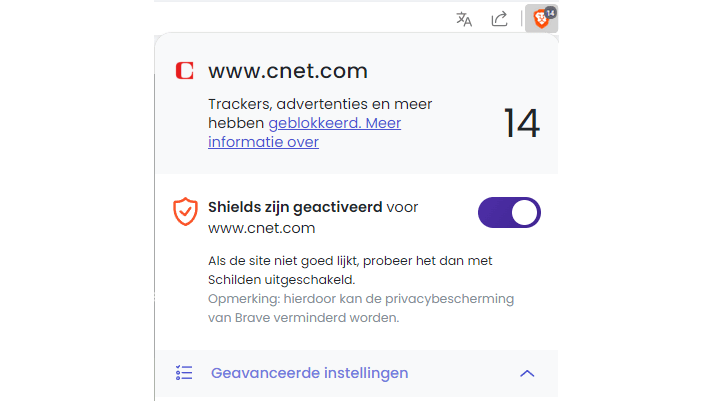Click the Brave Shields lion icon
This screenshot has height=401, width=713.
point(539,19)
